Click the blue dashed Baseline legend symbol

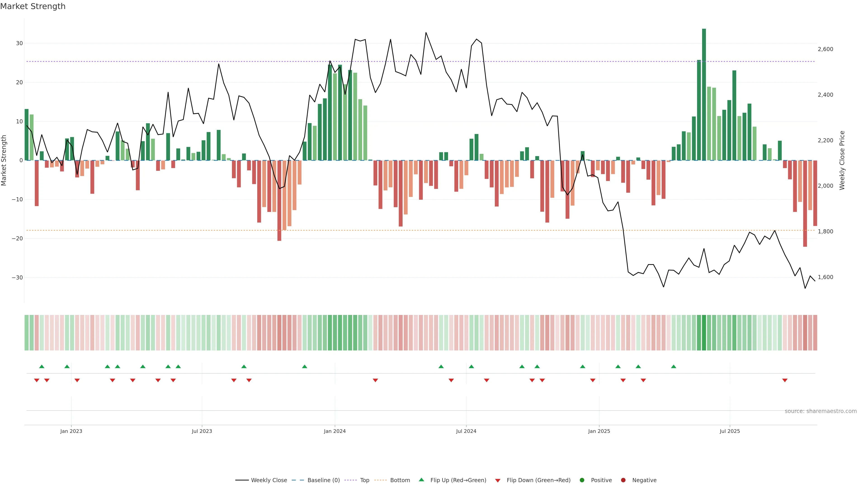tap(297, 480)
